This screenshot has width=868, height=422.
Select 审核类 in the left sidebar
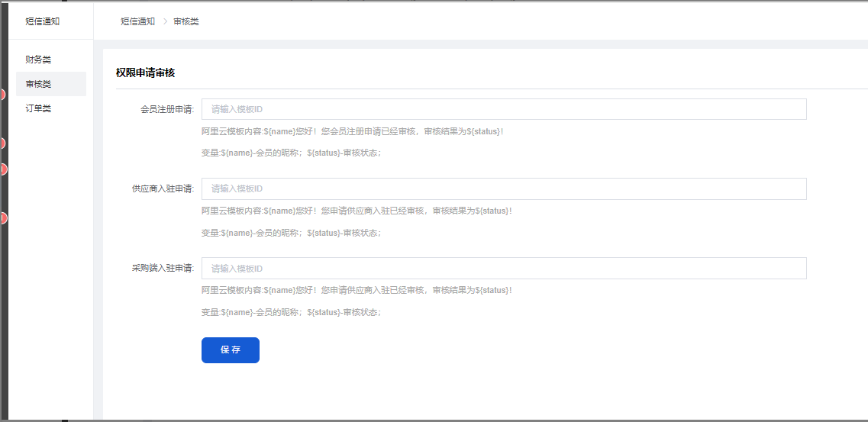(38, 84)
